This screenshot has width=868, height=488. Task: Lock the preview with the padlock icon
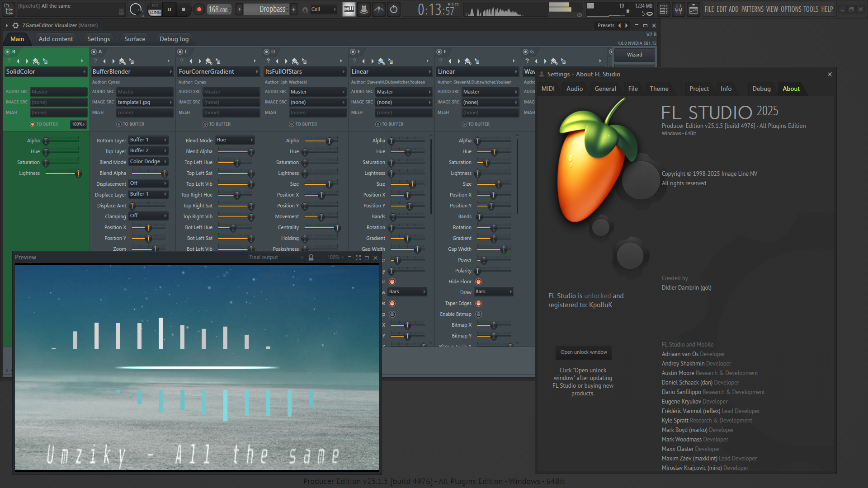tap(311, 257)
